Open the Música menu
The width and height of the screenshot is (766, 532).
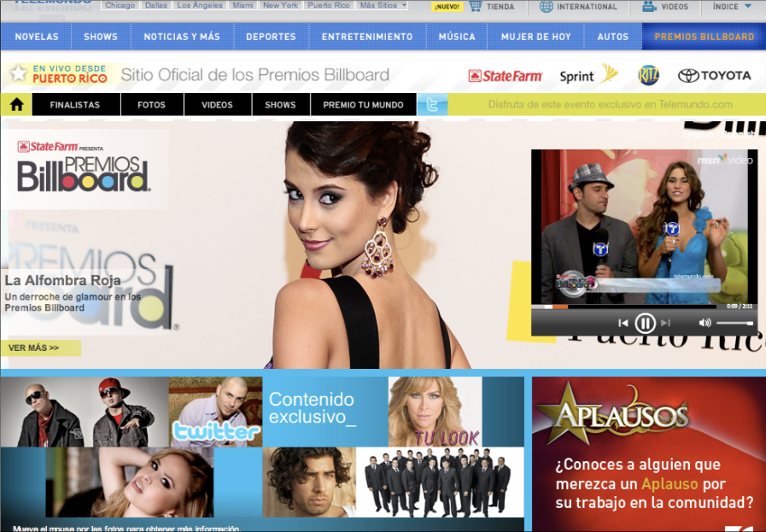click(x=457, y=37)
